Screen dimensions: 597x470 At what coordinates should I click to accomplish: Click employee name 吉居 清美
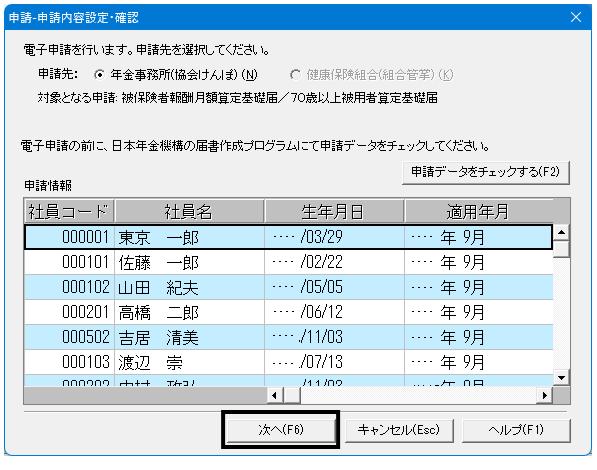(189, 337)
